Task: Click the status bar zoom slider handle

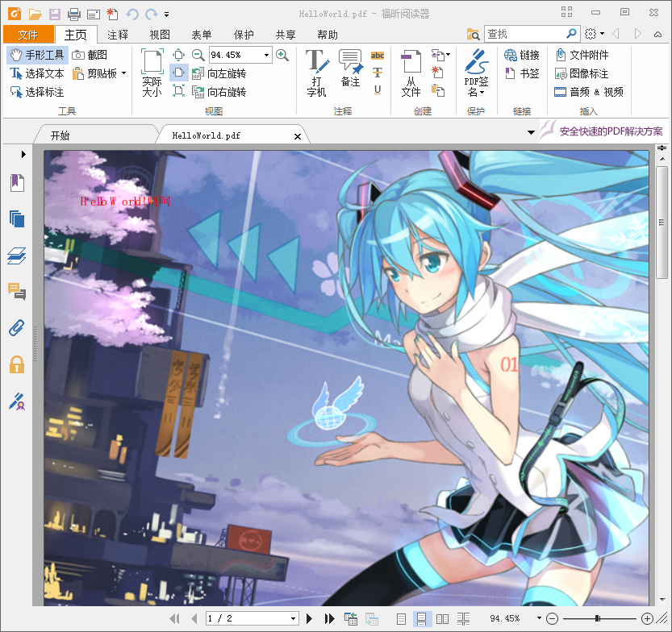Action: pos(597,618)
